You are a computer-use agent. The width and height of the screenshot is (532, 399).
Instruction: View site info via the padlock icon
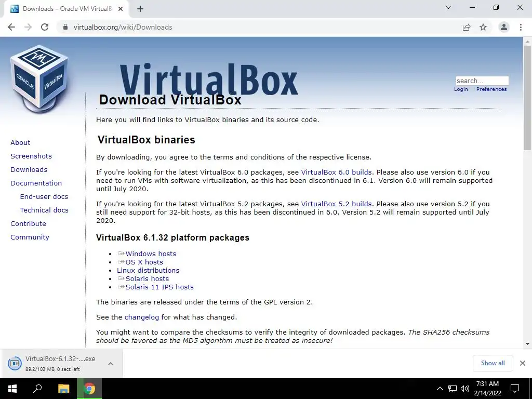65,27
